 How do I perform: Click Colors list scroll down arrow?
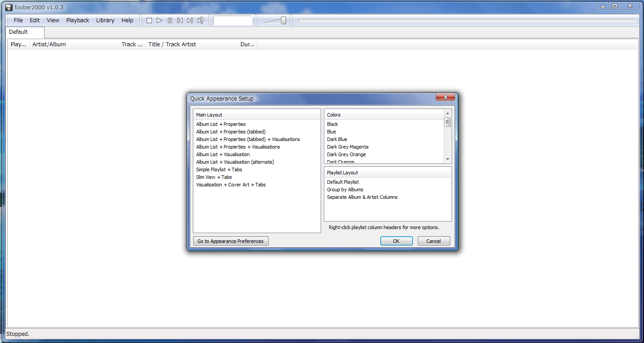coord(448,159)
